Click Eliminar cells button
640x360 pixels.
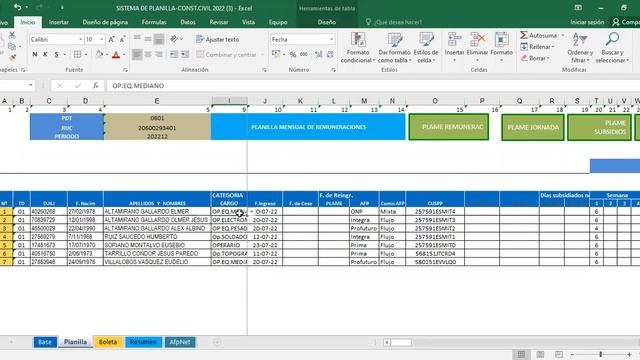(477, 48)
